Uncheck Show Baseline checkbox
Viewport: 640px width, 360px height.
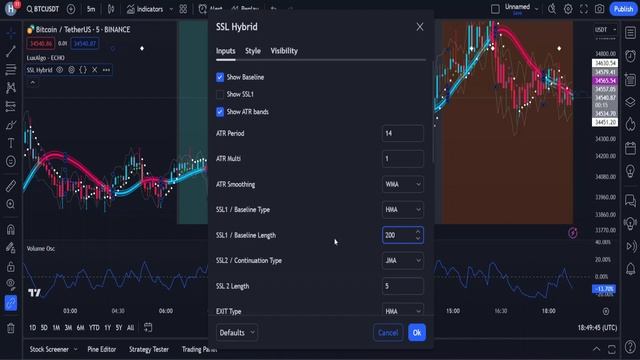(220, 77)
